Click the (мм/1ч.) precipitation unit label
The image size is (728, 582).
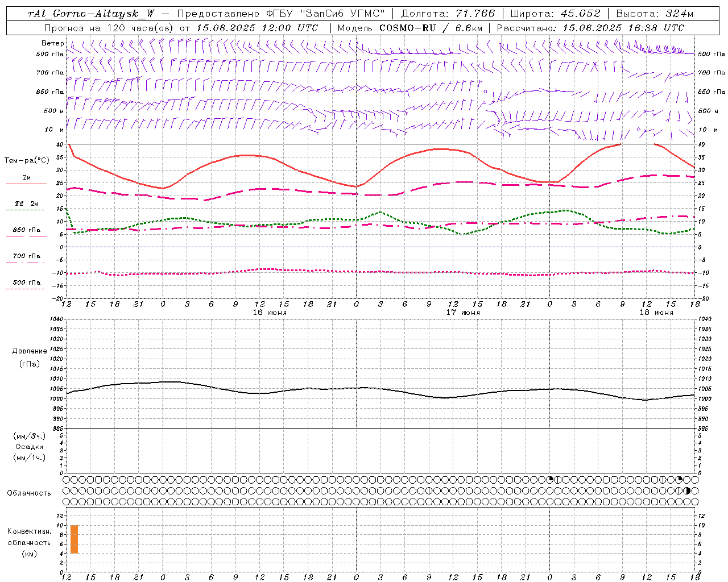30,458
